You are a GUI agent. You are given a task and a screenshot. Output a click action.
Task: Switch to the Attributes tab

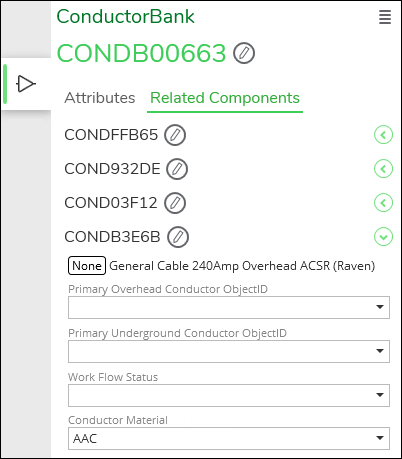pos(100,98)
